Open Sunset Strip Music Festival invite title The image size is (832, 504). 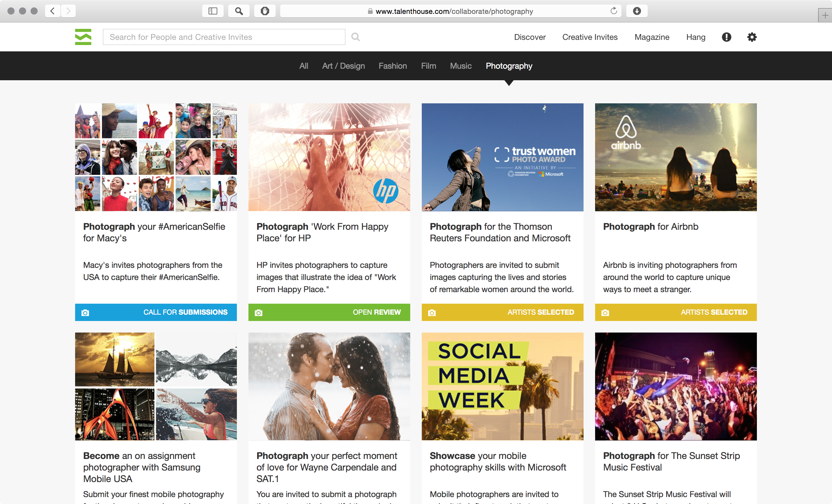(671, 461)
